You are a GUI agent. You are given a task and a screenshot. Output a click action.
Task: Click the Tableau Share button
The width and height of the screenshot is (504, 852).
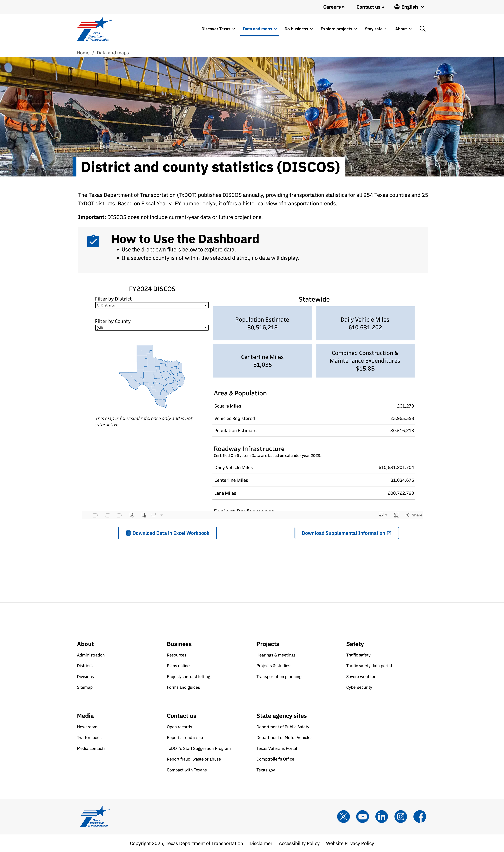(414, 515)
